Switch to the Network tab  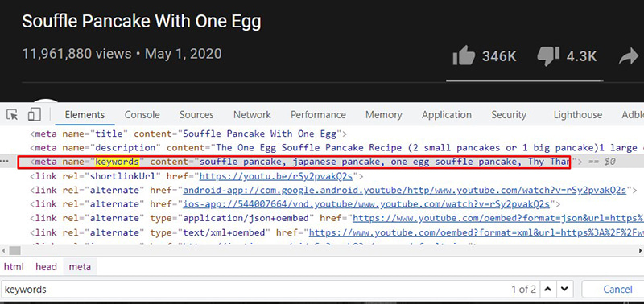252,114
